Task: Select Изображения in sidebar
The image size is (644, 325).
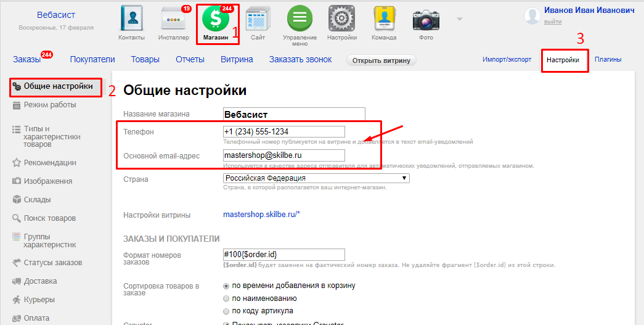Action: click(x=48, y=181)
